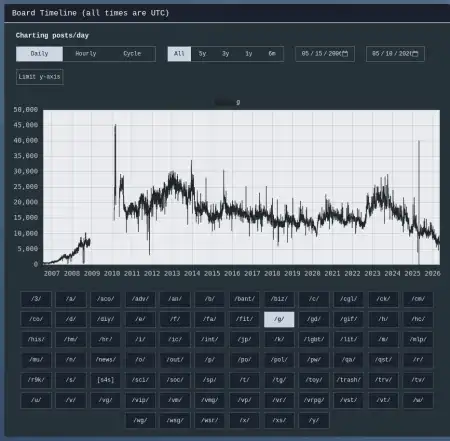Select the /qa/ board button
This screenshot has width=450, height=441.
point(349,360)
